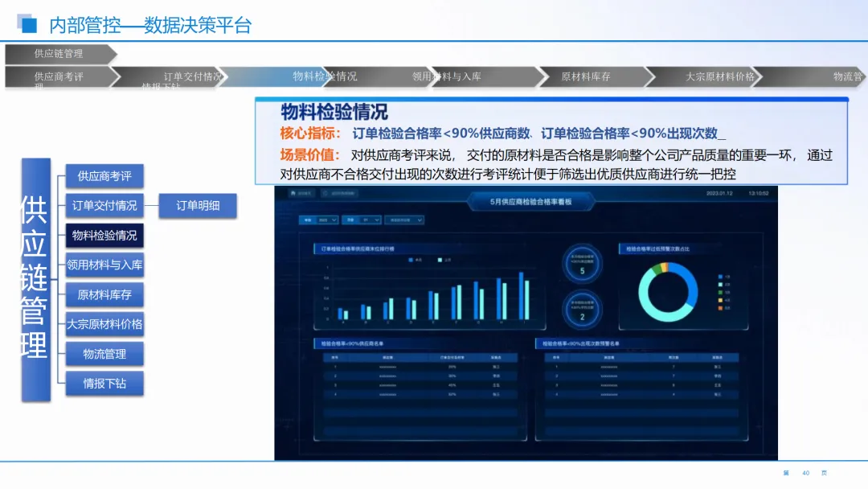Click the date 2023.01.12 in dashboard header
Viewport: 868px width, 489px height.
[719, 193]
